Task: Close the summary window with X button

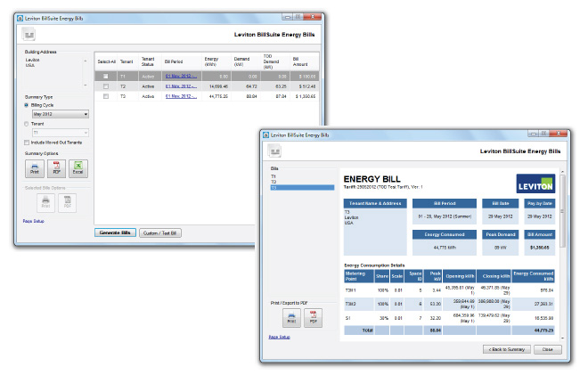Action: coord(313,17)
